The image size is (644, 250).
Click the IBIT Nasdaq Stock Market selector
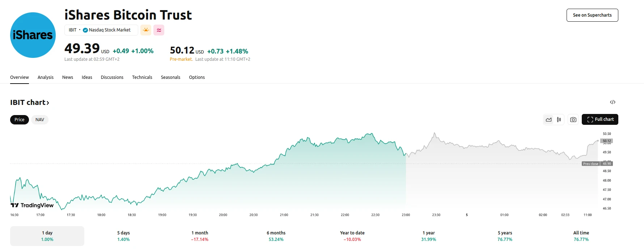[101, 30]
